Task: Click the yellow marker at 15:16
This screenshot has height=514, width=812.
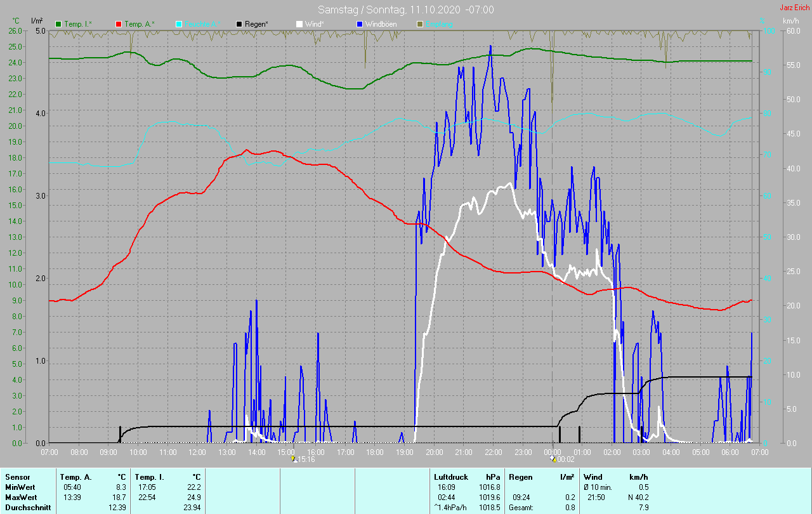Action: tap(293, 459)
